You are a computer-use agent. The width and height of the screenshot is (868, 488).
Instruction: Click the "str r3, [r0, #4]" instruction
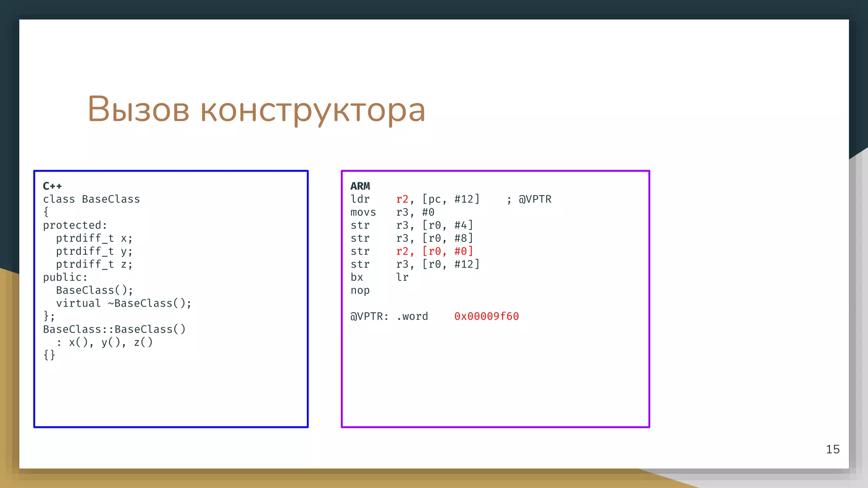pos(412,225)
